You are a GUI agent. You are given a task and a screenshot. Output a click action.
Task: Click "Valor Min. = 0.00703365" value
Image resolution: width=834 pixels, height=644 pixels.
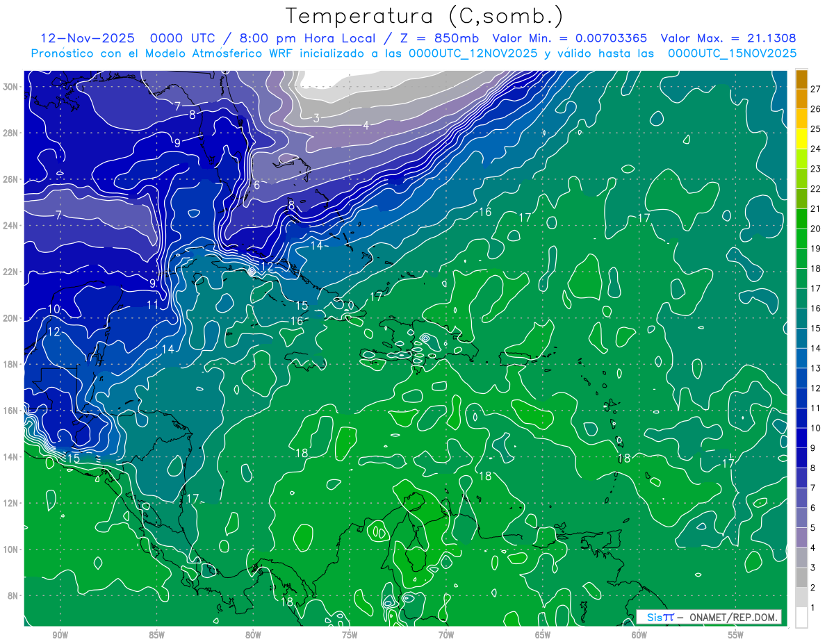point(570,38)
